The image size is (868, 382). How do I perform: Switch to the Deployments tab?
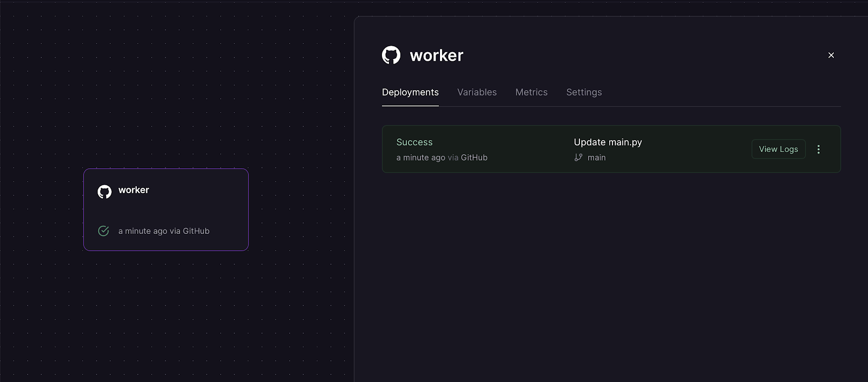point(410,92)
